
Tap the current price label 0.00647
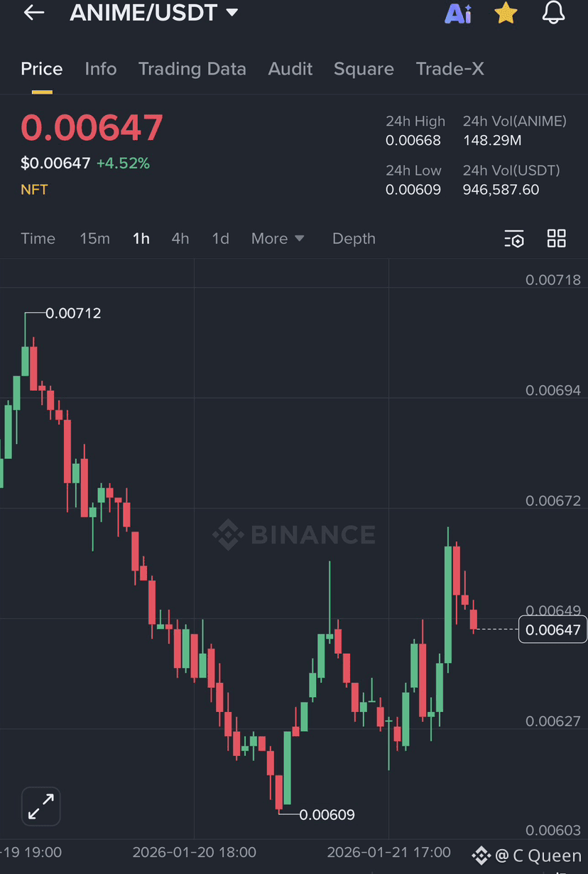(552, 630)
